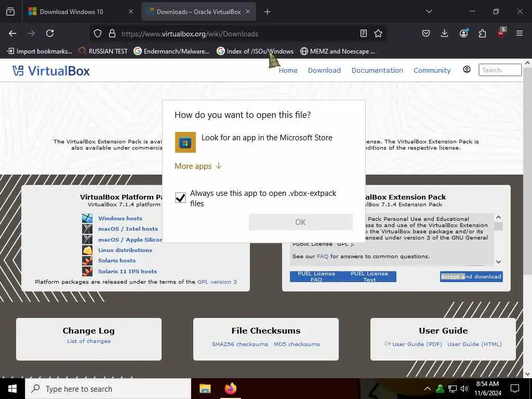The image size is (532, 399).
Task: Open the User Guide (HTML) link
Action: (474, 344)
